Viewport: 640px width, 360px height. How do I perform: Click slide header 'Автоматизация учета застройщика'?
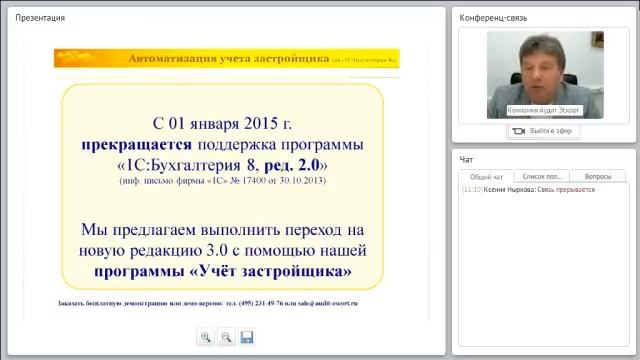point(229,59)
